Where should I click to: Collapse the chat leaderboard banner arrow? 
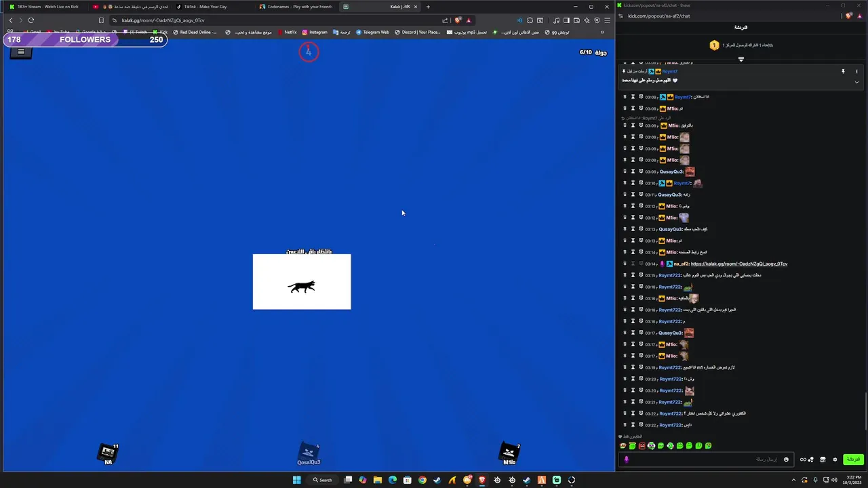coord(741,59)
